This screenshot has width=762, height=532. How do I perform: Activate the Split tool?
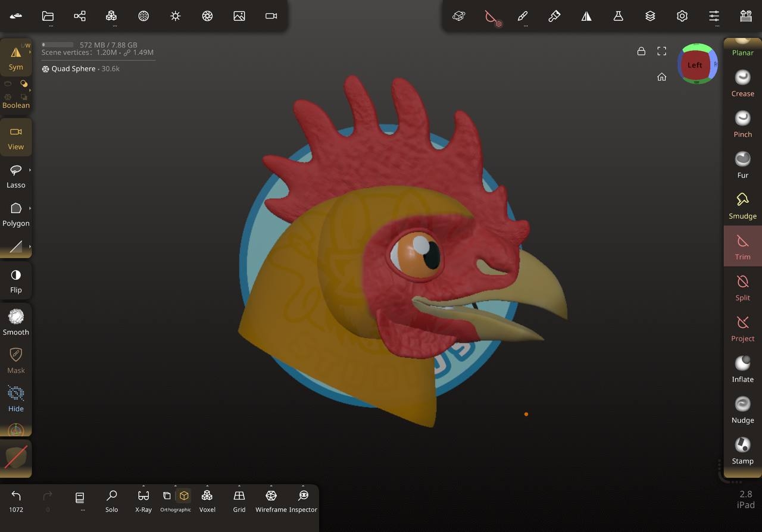[x=742, y=286]
